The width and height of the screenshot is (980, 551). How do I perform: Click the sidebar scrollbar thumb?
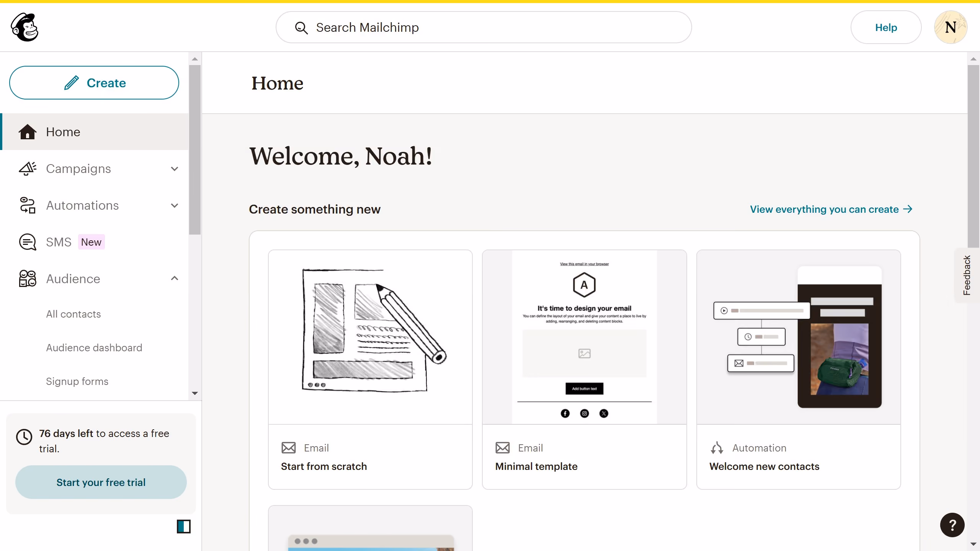[195, 150]
